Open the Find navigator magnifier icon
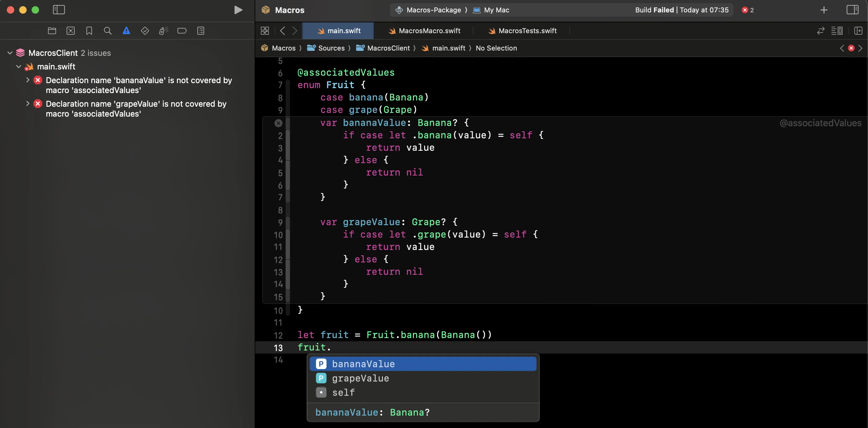868x428 pixels. [107, 31]
